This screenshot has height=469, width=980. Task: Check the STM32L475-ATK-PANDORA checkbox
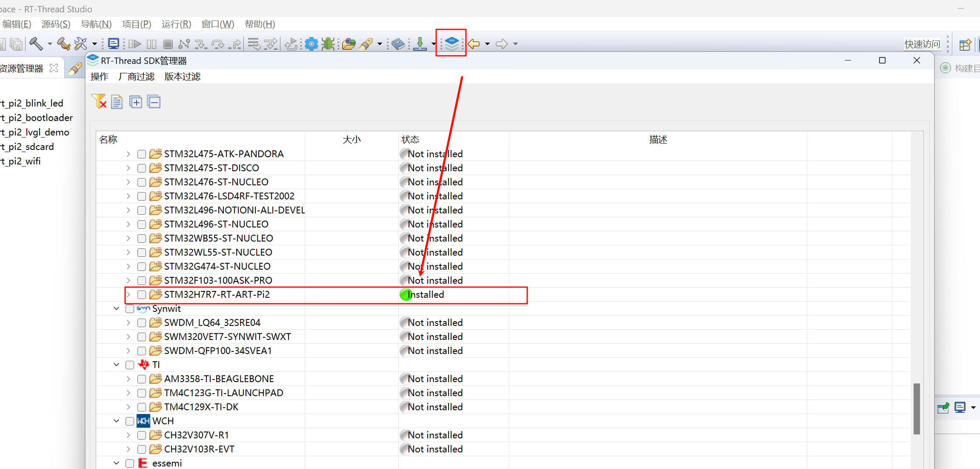coord(142,154)
